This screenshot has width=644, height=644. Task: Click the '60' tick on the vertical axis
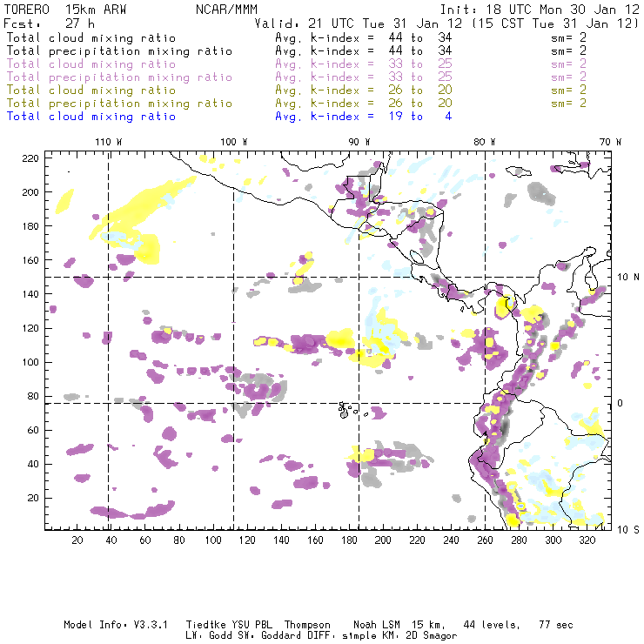pos(33,430)
